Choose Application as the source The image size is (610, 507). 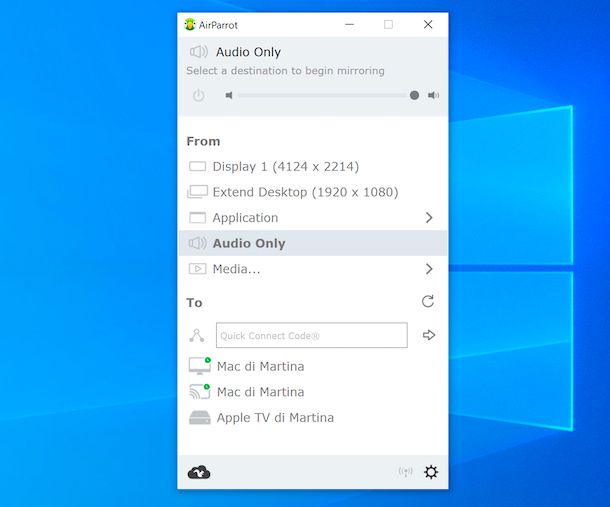tap(313, 218)
